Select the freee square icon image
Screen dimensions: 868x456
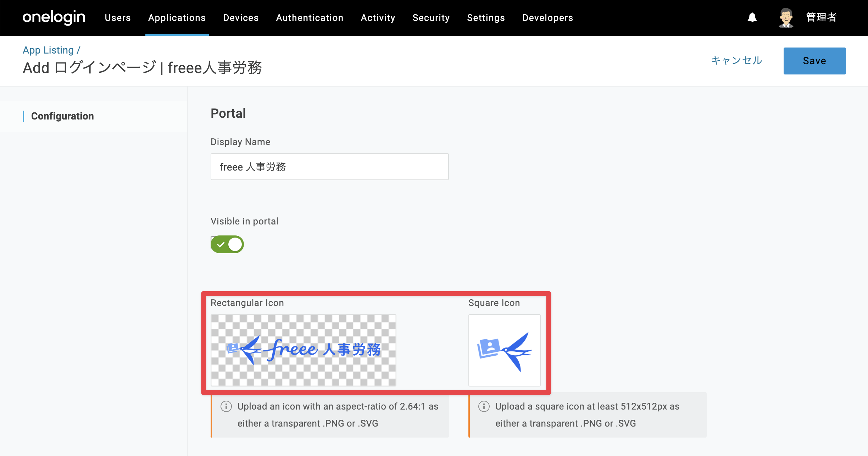coord(504,350)
